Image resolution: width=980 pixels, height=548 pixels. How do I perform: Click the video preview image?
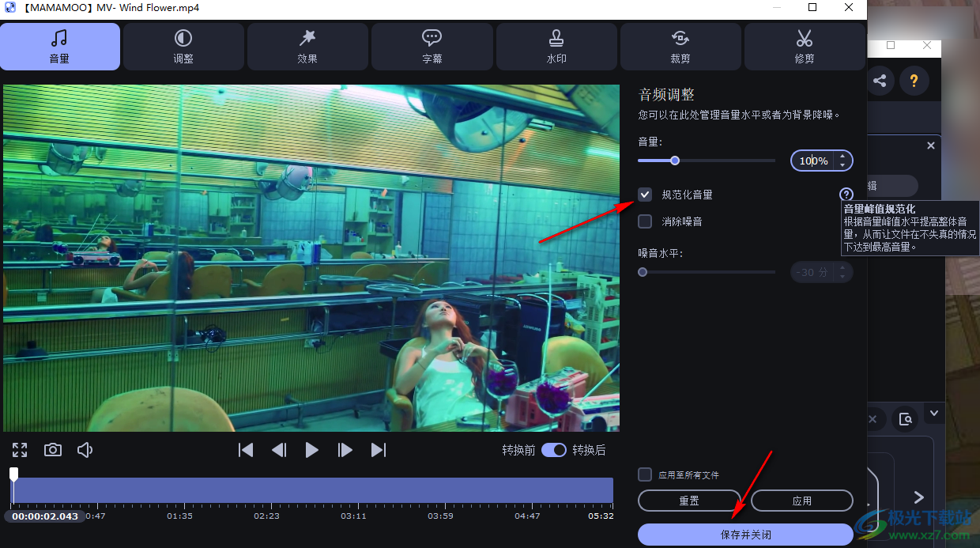click(311, 258)
